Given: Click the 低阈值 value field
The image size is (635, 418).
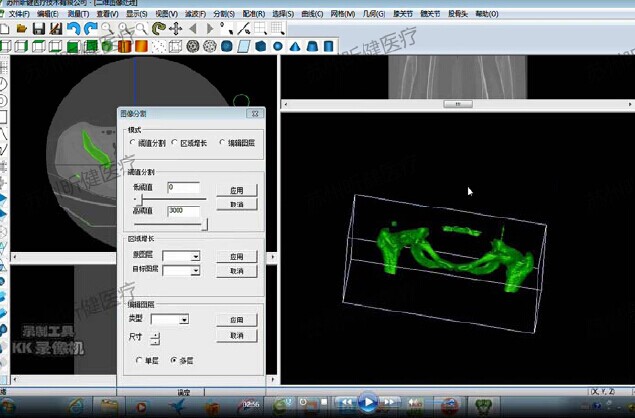Looking at the screenshot, I should click(x=184, y=188).
